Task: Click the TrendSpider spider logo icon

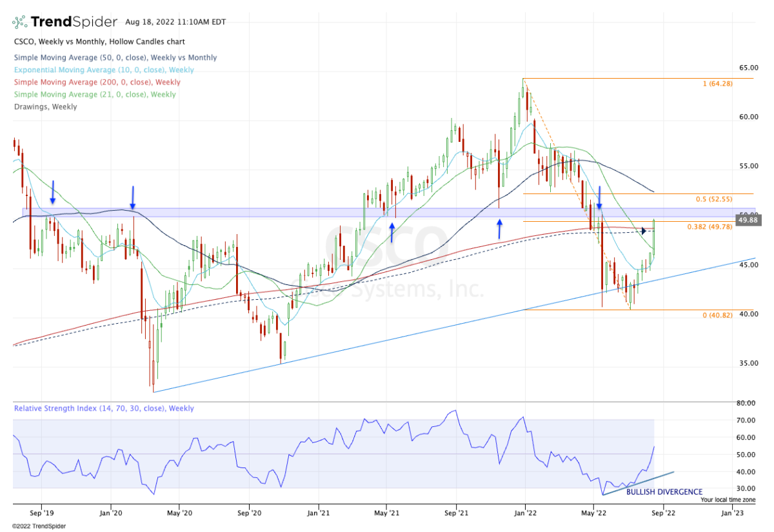Action: tap(19, 23)
